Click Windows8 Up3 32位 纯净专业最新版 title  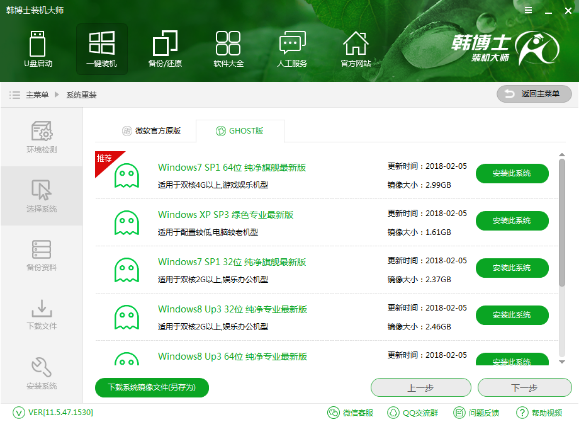coord(232,309)
